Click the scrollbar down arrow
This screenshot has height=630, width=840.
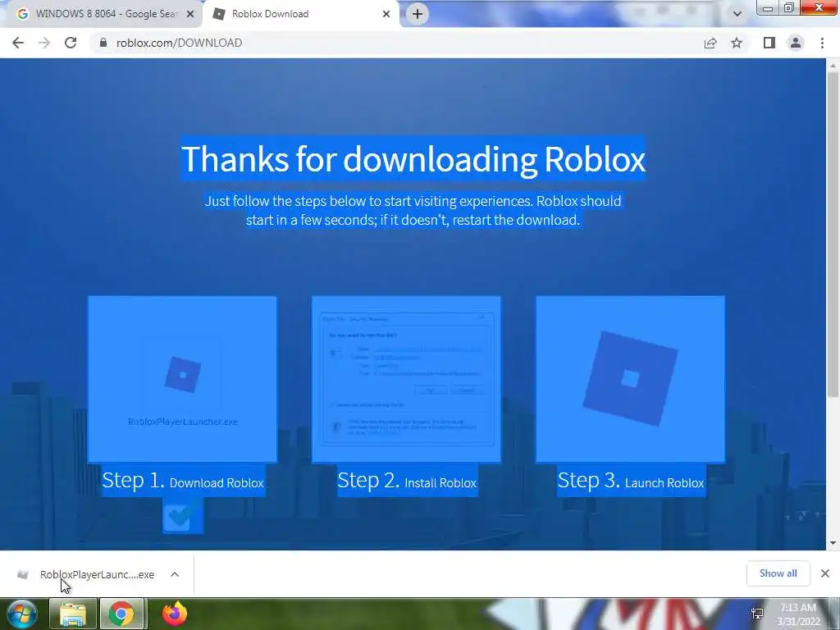833,543
